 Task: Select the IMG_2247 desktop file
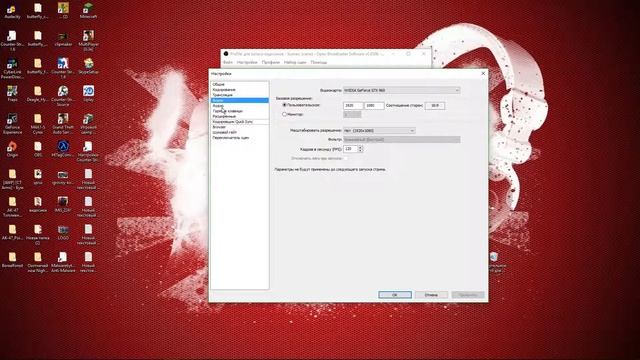point(63,203)
